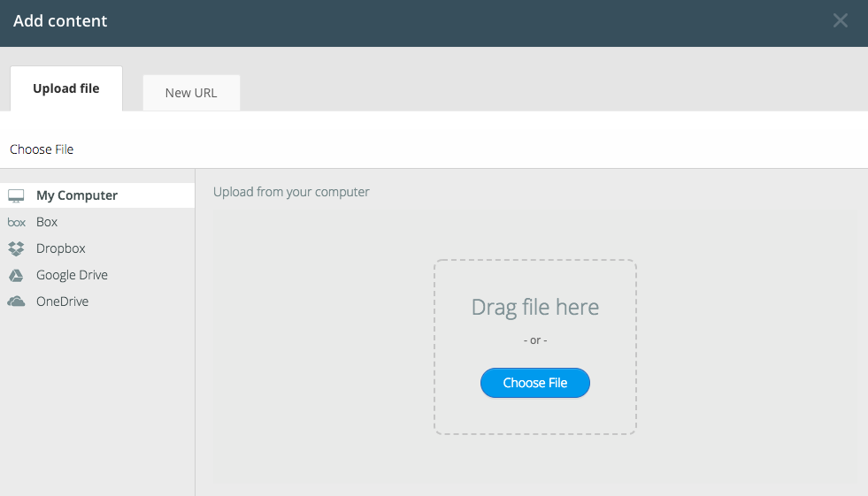This screenshot has width=868, height=496.
Task: Switch to the Upload file tab
Action: point(66,88)
